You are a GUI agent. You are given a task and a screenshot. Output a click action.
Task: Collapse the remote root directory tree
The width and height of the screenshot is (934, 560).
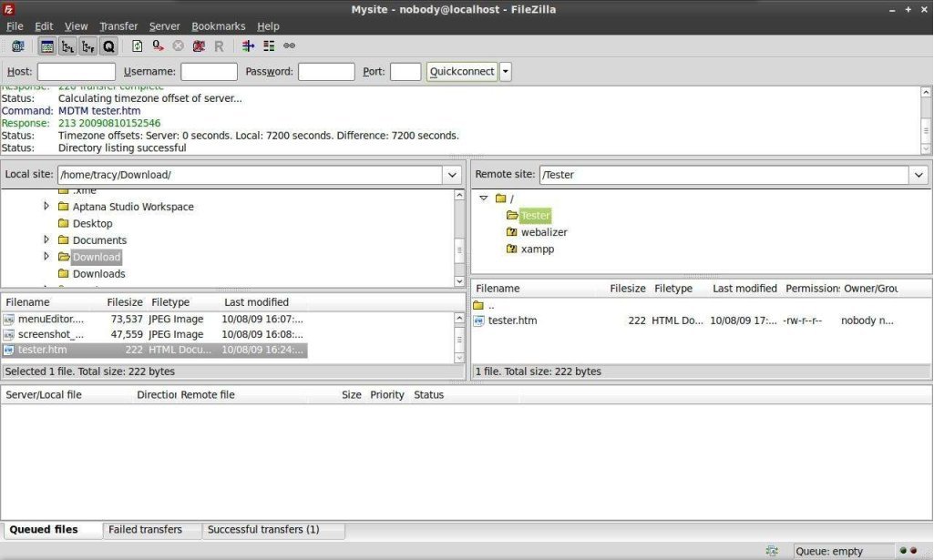coord(484,198)
